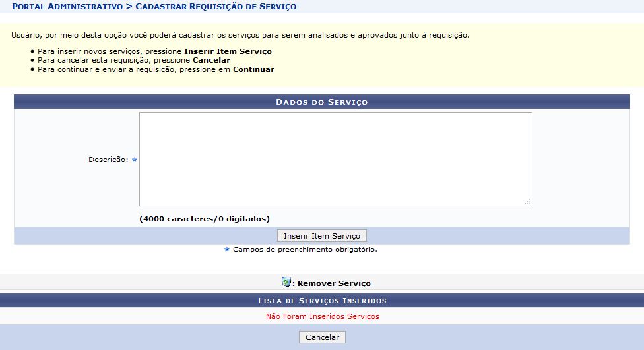
Task: Click the Descrição field label
Action: tap(108, 160)
